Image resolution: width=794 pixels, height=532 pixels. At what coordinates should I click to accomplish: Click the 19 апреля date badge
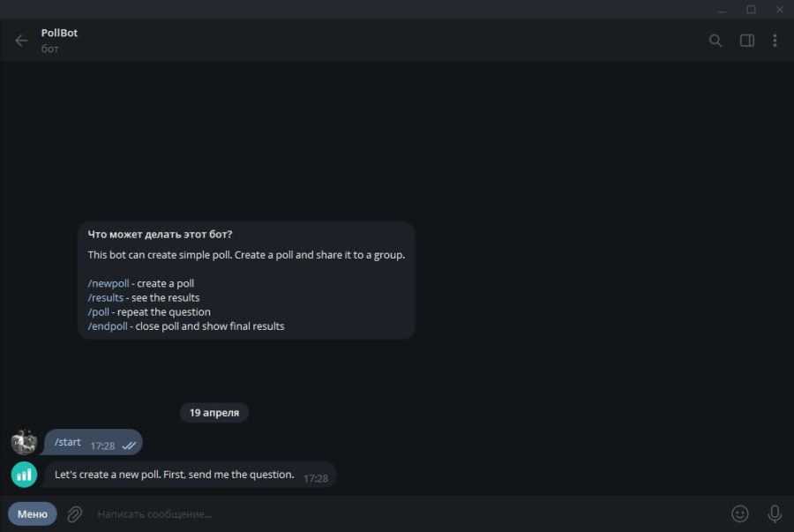click(x=214, y=412)
